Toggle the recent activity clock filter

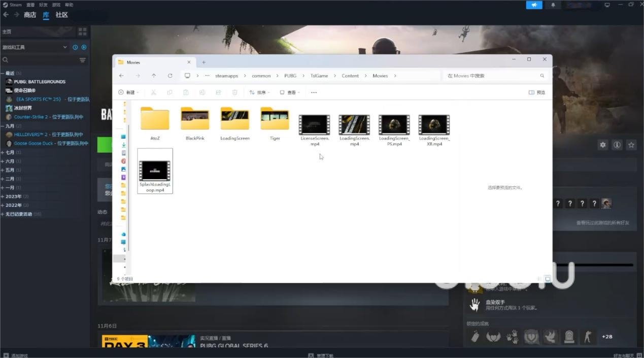pyautogui.click(x=75, y=47)
